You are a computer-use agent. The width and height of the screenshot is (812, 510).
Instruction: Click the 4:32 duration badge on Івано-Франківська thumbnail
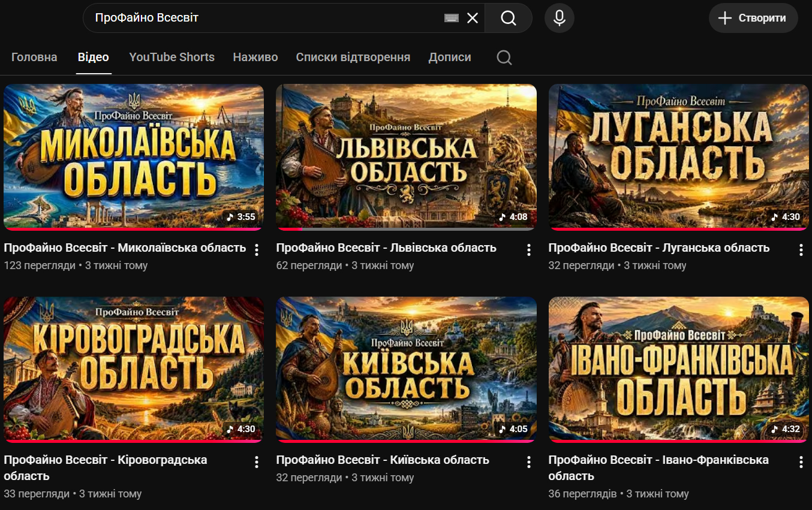[786, 429]
